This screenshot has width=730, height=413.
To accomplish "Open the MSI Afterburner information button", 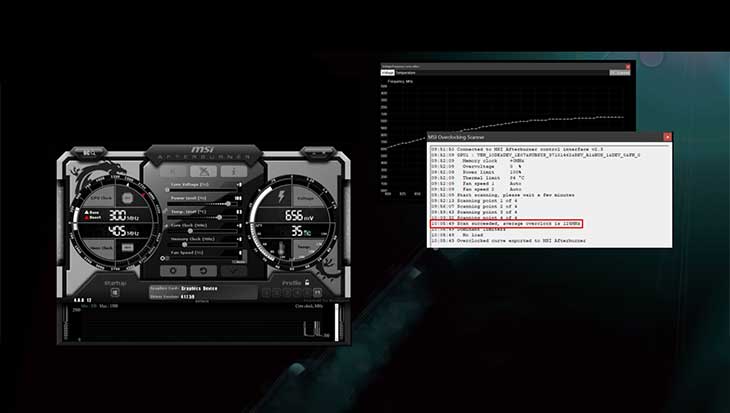I will point(234,171).
